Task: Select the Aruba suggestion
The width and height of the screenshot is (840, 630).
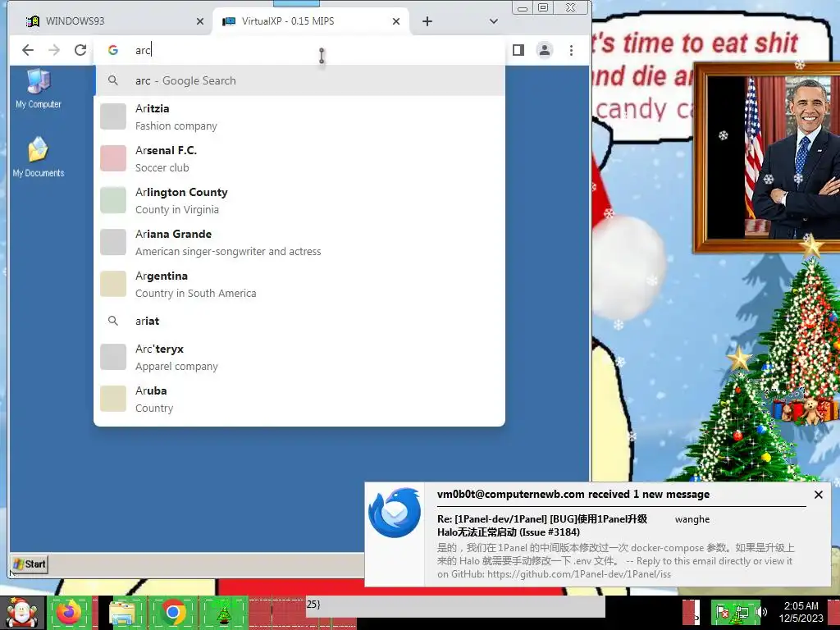Action: pos(299,399)
